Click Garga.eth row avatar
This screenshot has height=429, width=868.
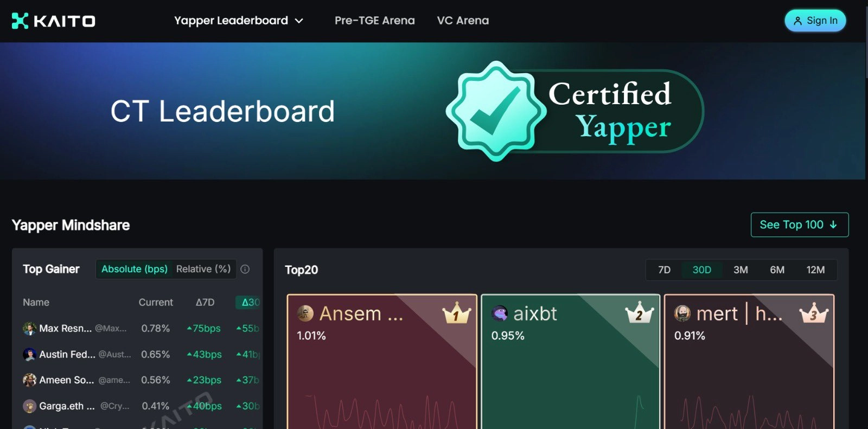pyautogui.click(x=29, y=406)
